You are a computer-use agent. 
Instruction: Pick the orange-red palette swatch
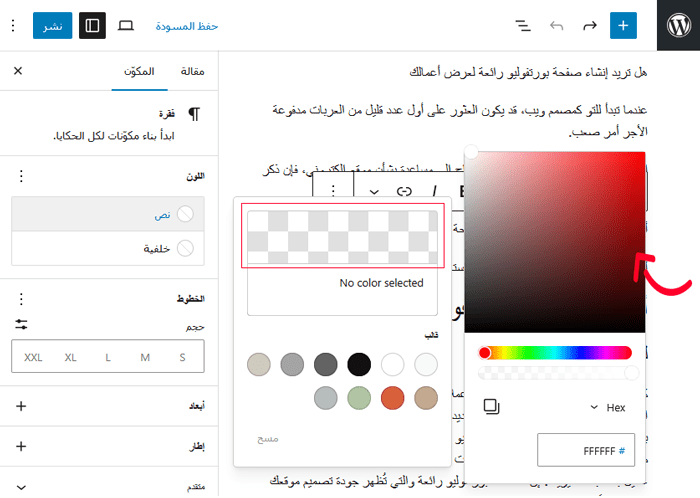(x=392, y=398)
